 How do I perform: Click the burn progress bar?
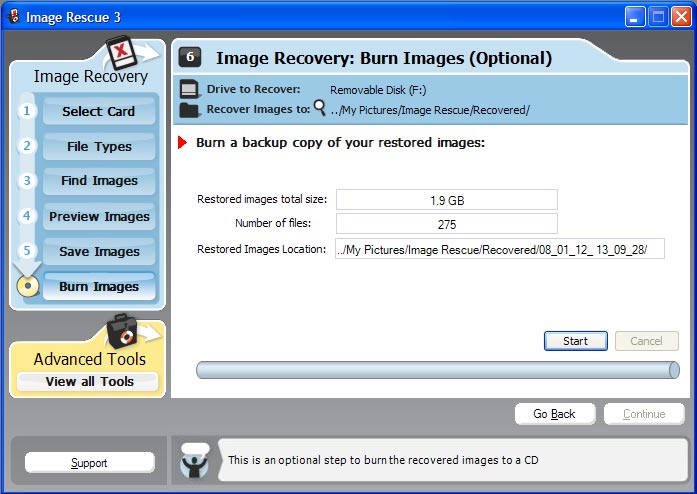pyautogui.click(x=437, y=370)
